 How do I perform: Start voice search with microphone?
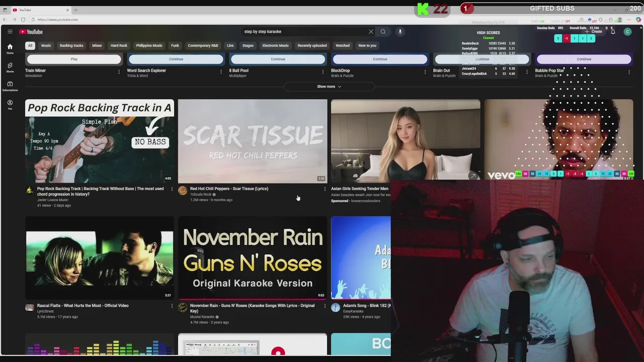400,32
